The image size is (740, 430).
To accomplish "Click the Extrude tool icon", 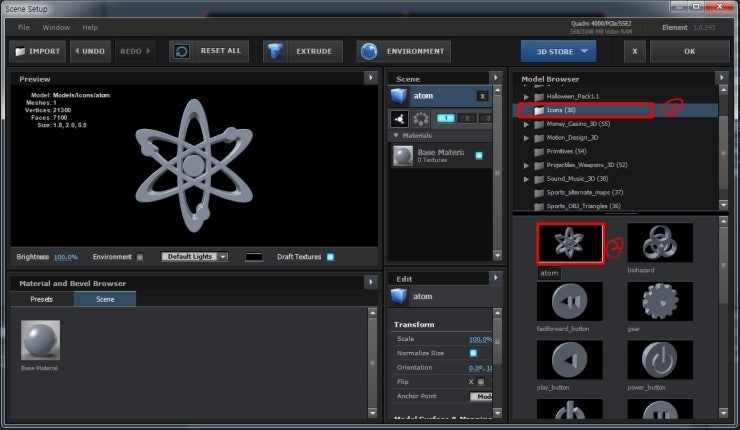I will [275, 51].
